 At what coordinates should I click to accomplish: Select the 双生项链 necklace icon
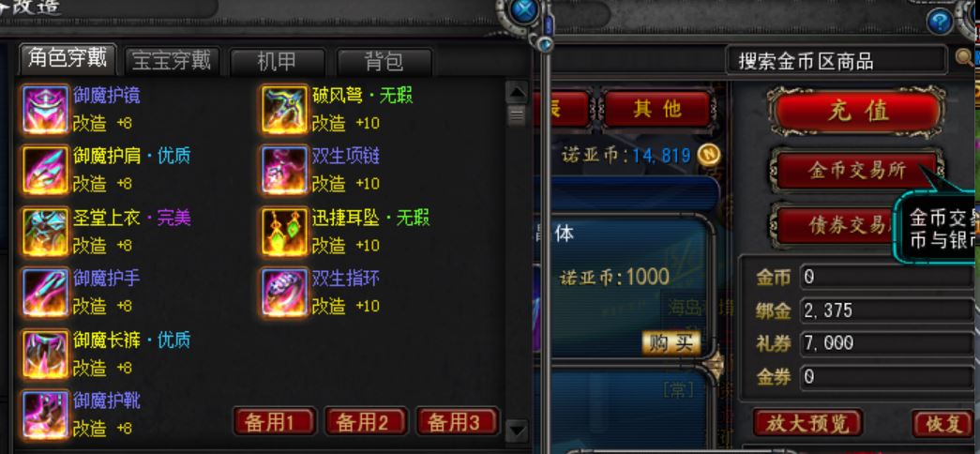pos(284,170)
